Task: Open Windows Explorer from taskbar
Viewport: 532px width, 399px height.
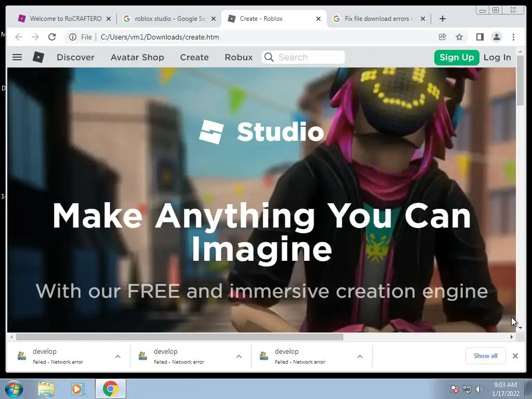Action: (x=46, y=389)
